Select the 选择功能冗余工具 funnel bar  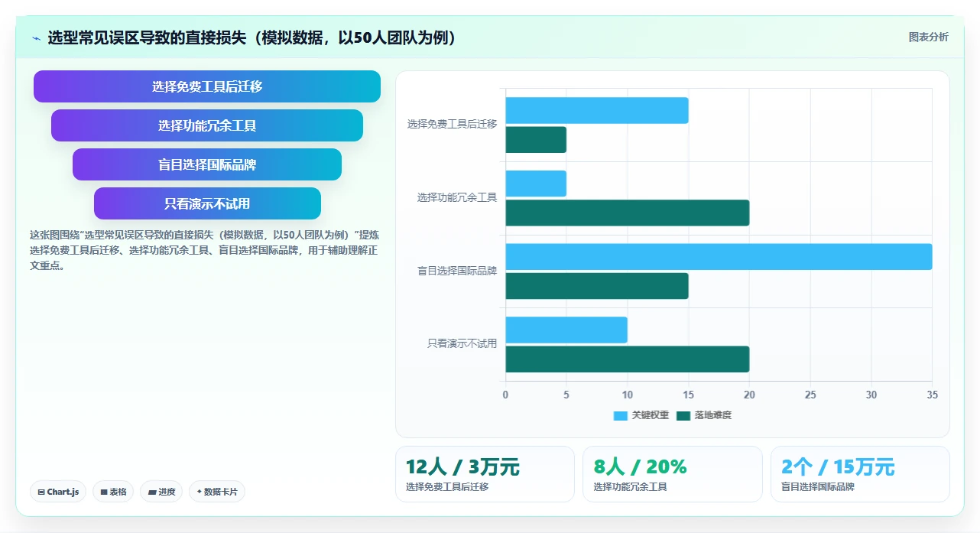207,125
